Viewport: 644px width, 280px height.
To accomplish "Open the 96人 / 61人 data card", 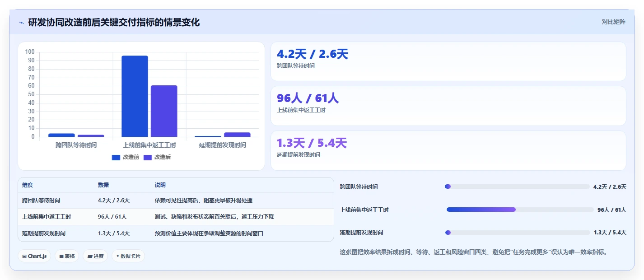I will [448, 106].
